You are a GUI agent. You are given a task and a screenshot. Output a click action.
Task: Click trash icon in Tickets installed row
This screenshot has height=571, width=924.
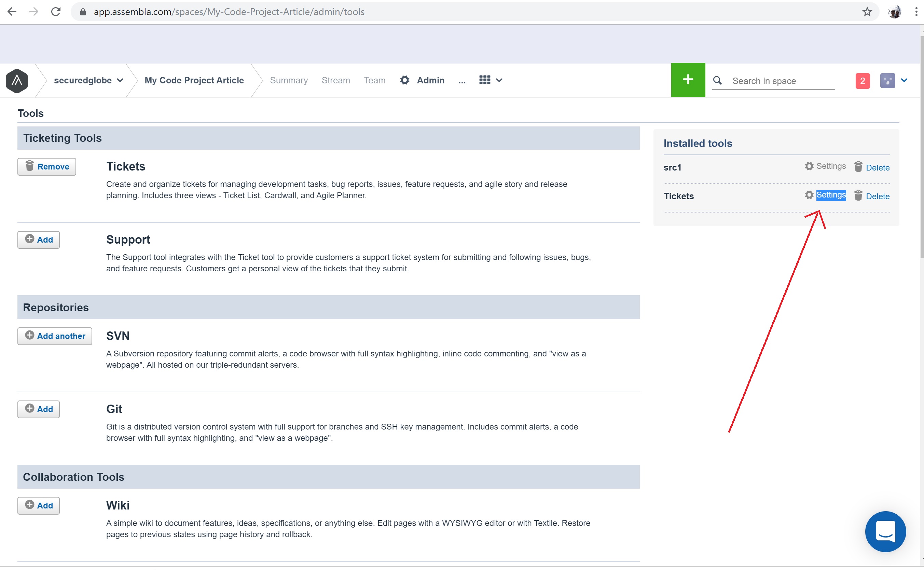858,195
